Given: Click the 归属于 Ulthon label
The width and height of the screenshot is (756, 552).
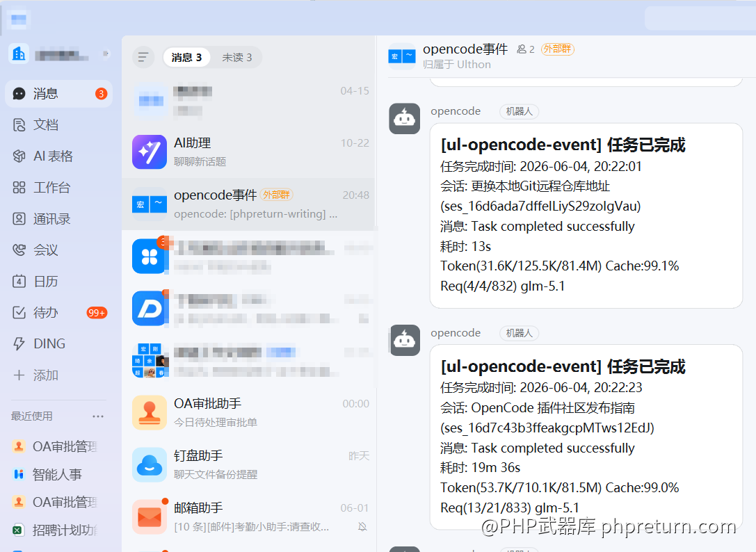Looking at the screenshot, I should point(457,65).
